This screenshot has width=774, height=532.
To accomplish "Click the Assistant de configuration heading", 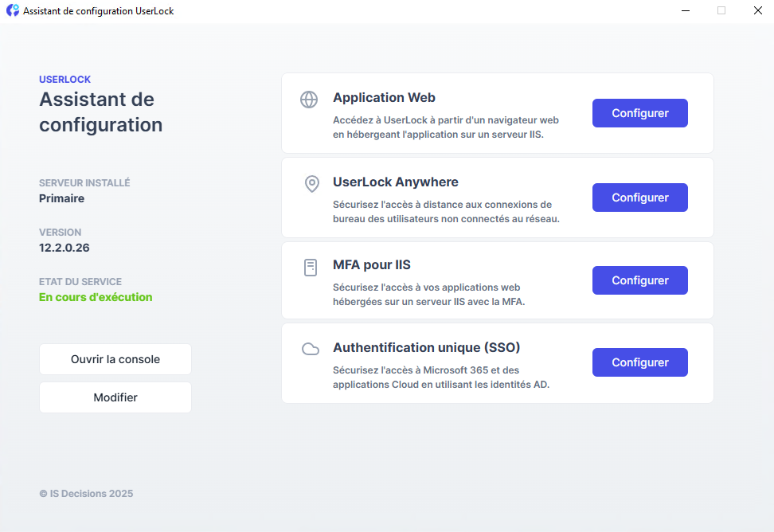I will [100, 112].
